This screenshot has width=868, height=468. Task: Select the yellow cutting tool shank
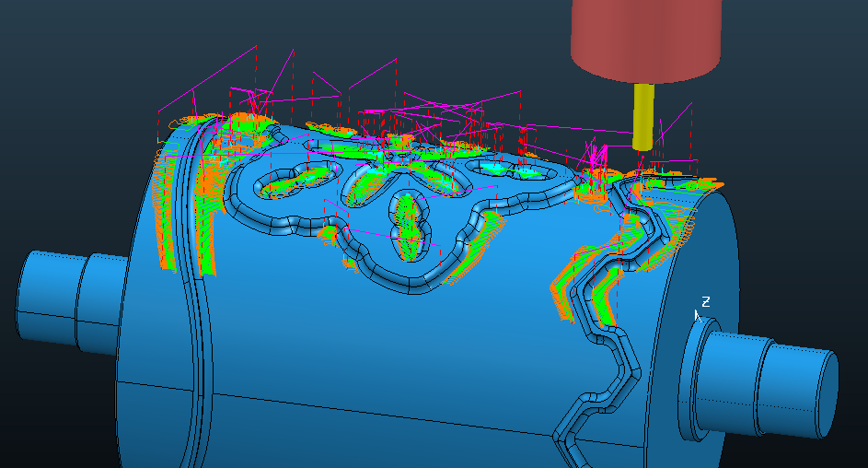[x=643, y=117]
